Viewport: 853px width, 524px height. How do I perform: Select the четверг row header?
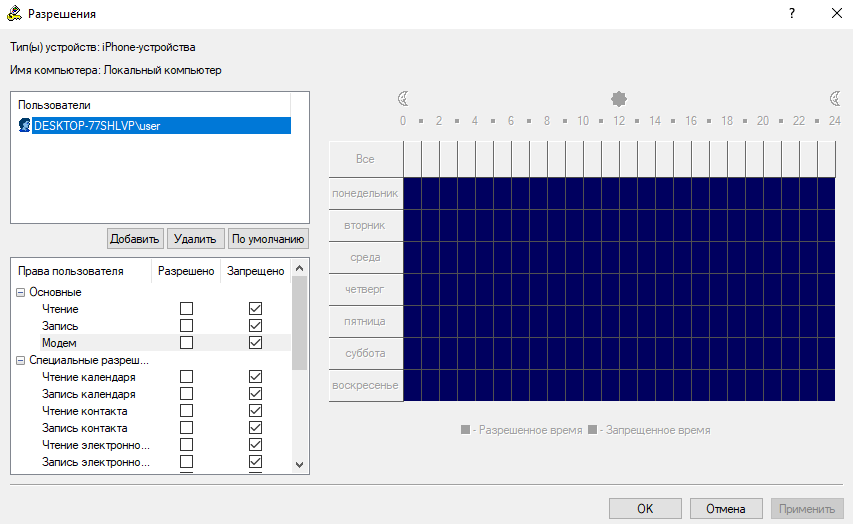[366, 289]
